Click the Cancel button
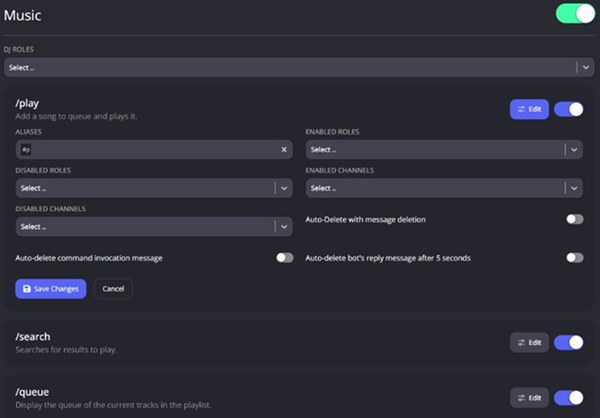Image resolution: width=600 pixels, height=418 pixels. [113, 288]
